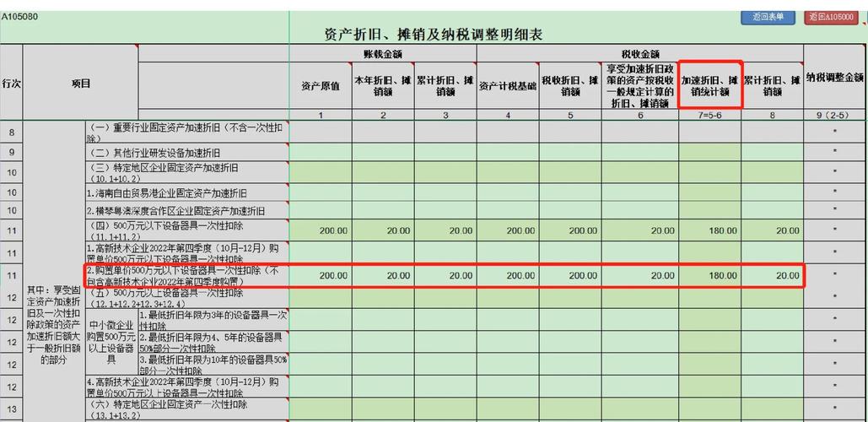Select row number 9 cell
The width and height of the screenshot is (868, 422).
(x=11, y=152)
